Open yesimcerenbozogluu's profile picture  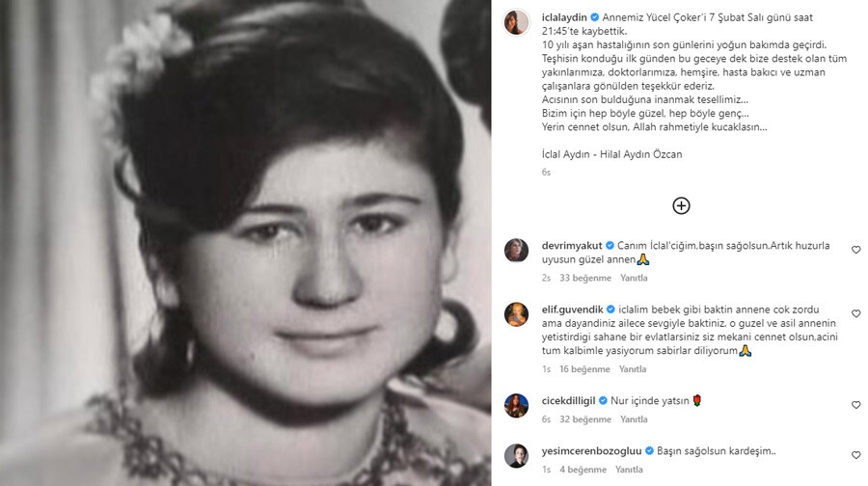tap(516, 455)
